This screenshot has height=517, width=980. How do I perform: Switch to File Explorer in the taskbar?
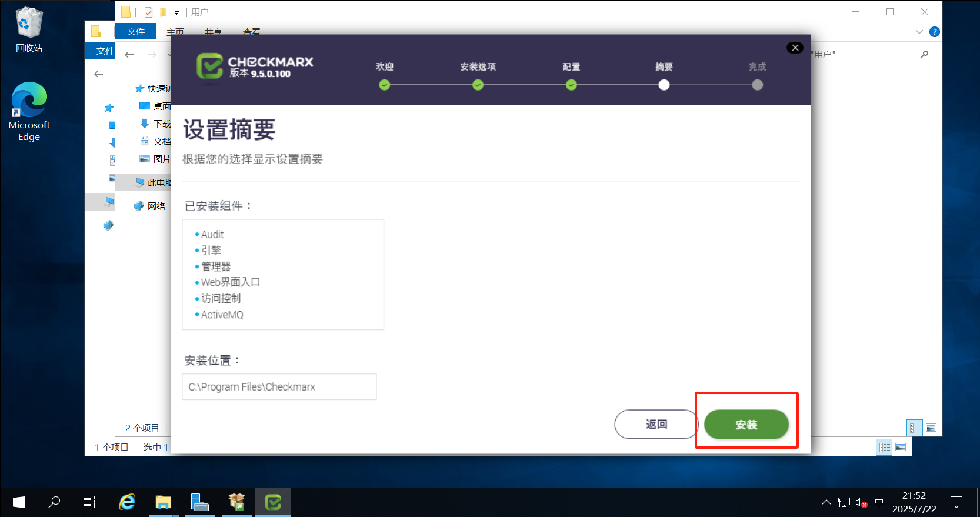click(x=163, y=502)
